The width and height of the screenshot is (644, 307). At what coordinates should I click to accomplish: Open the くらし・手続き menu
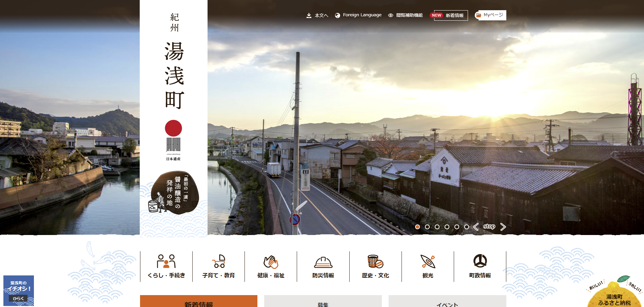[x=166, y=267]
